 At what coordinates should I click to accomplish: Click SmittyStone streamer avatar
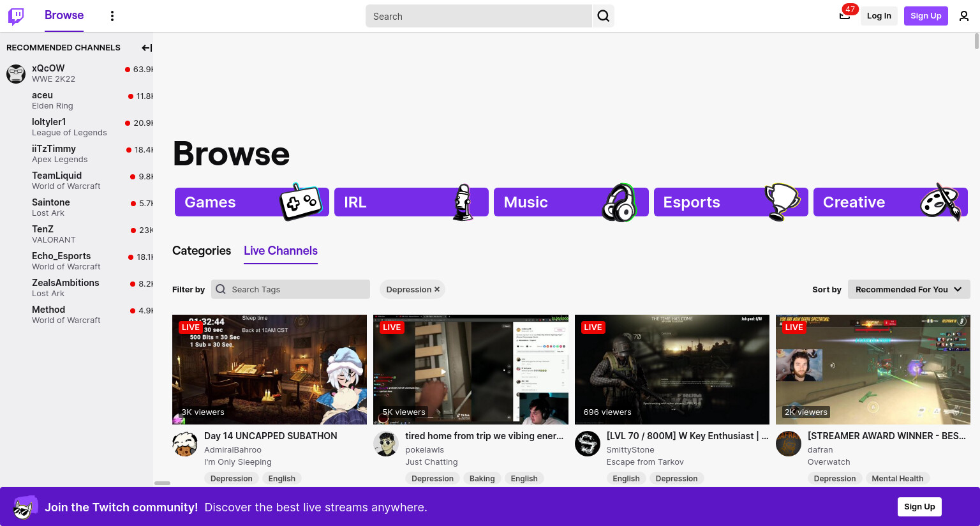[588, 444]
